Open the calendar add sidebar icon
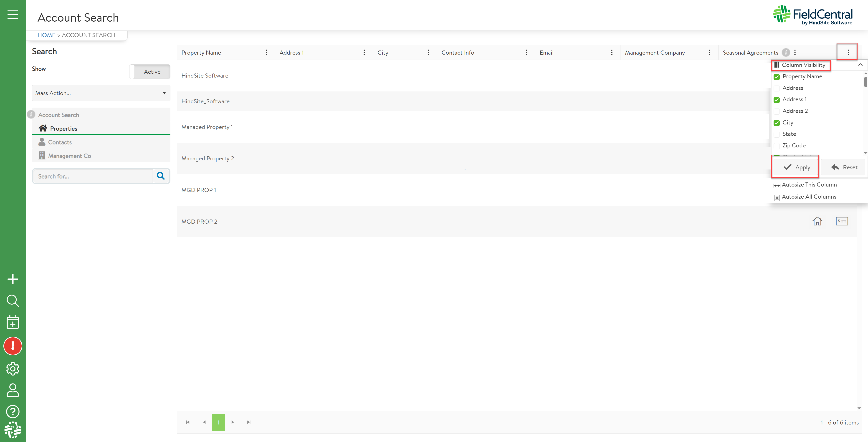The image size is (868, 442). [13, 322]
